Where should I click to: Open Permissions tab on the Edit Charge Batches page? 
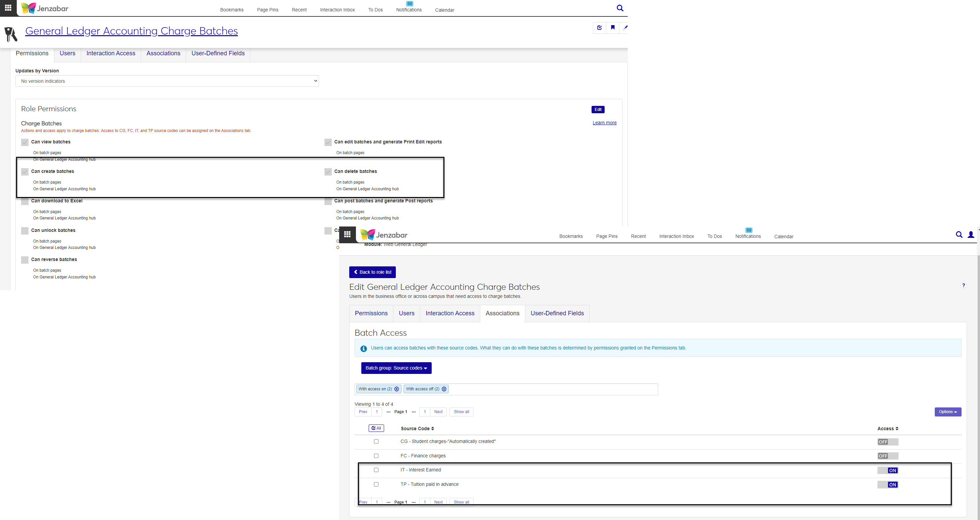[x=371, y=313]
